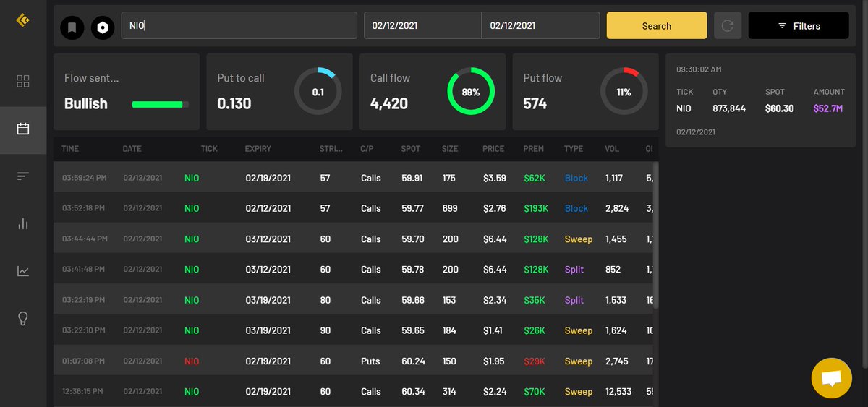Image resolution: width=868 pixels, height=407 pixels.
Task: Select the calendar icon in sidebar
Action: (23, 129)
